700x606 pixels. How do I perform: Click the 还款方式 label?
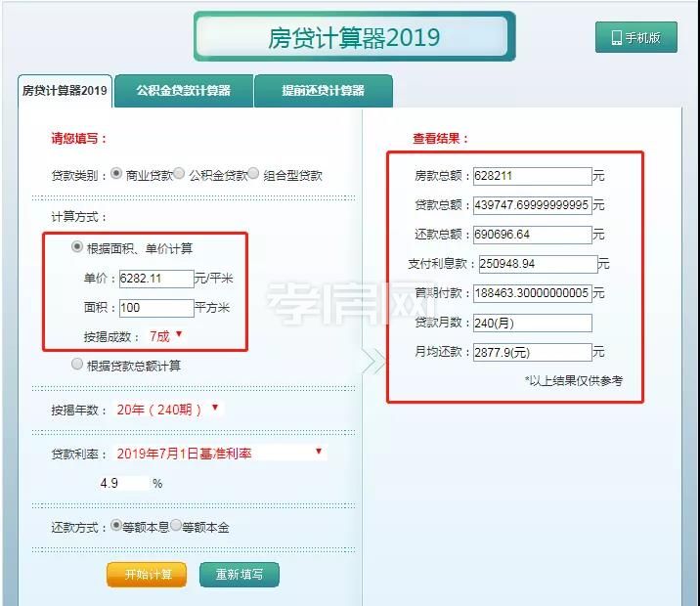(x=79, y=528)
